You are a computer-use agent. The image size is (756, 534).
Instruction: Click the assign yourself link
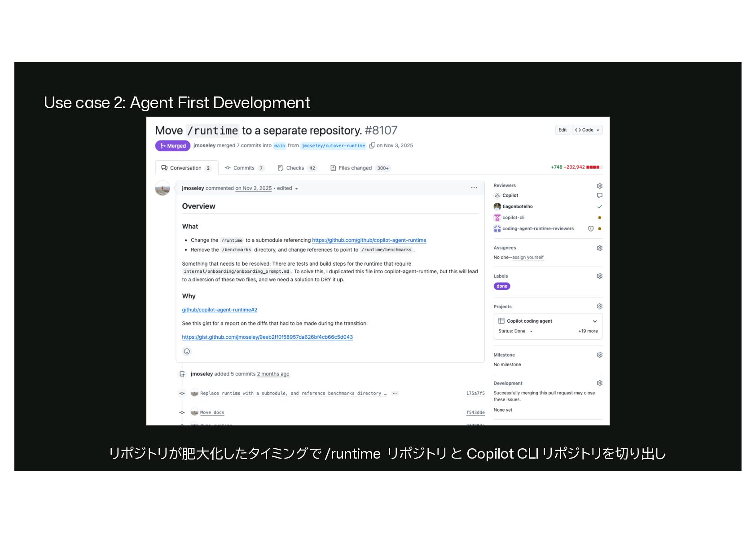(528, 258)
